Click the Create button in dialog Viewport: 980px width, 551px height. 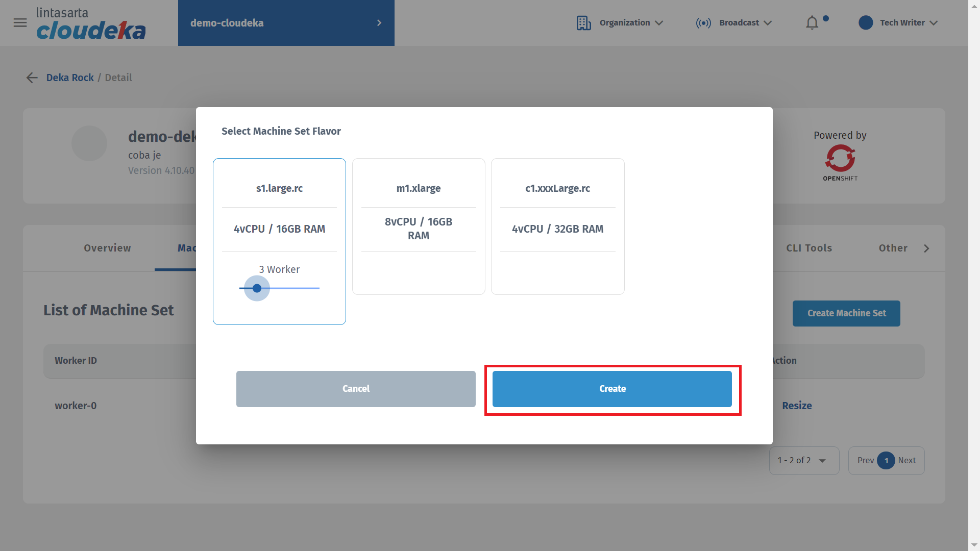(612, 389)
